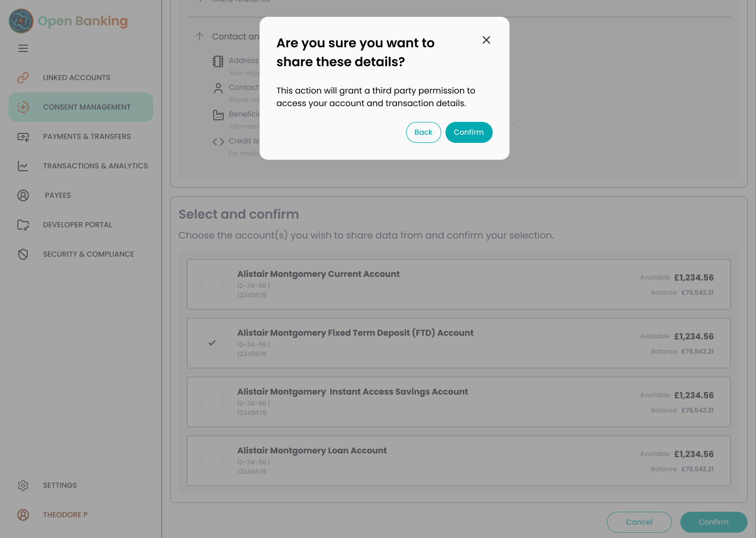This screenshot has width=756, height=538.
Task: Check the Current Account checkbox
Action: click(212, 284)
